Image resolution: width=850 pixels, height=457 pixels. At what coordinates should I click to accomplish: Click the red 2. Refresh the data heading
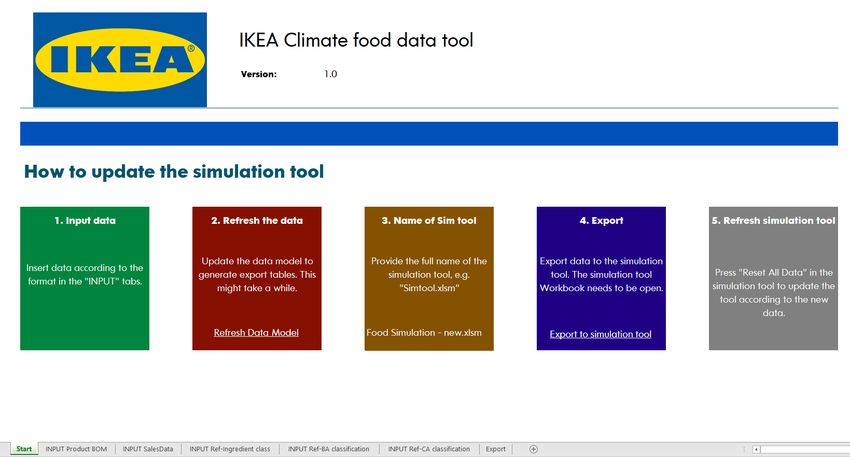pyautogui.click(x=257, y=221)
